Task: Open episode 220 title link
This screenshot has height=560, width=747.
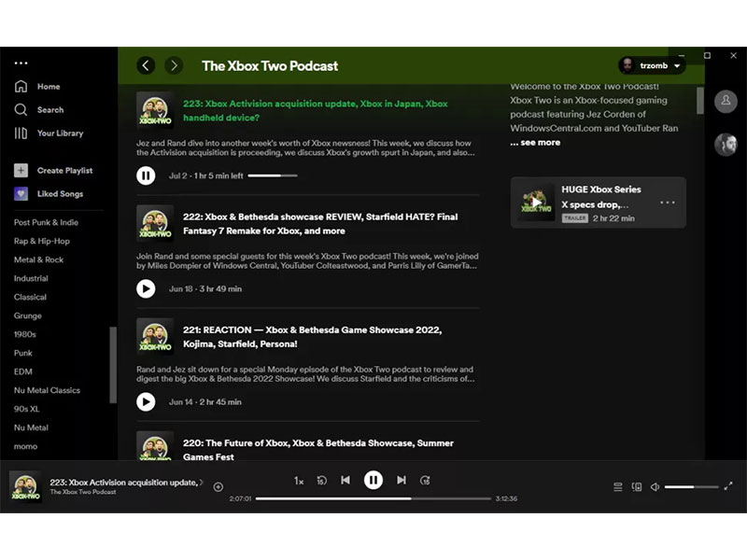Action: click(318, 450)
